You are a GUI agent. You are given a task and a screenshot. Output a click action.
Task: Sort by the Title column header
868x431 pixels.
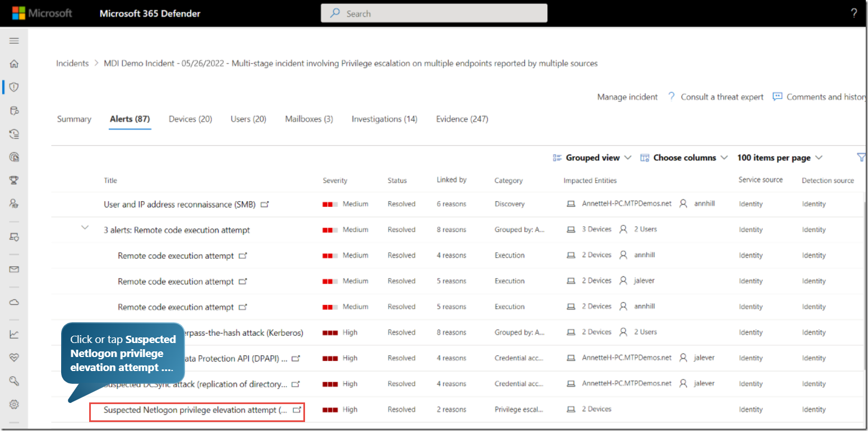pyautogui.click(x=110, y=180)
